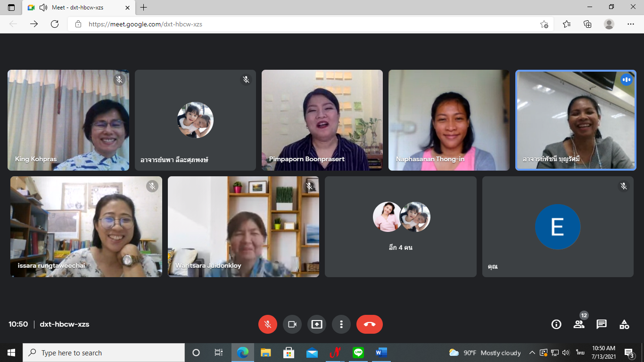Open Task View in taskbar

(219, 353)
